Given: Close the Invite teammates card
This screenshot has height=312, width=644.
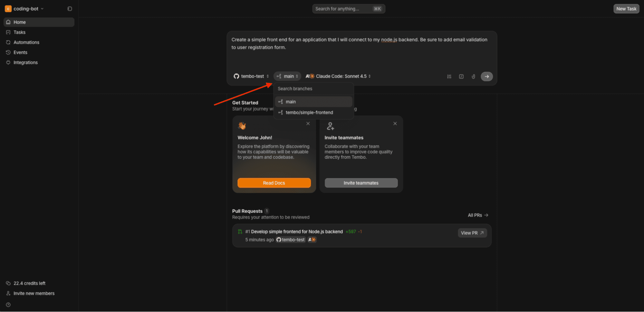Looking at the screenshot, I should coord(395,124).
